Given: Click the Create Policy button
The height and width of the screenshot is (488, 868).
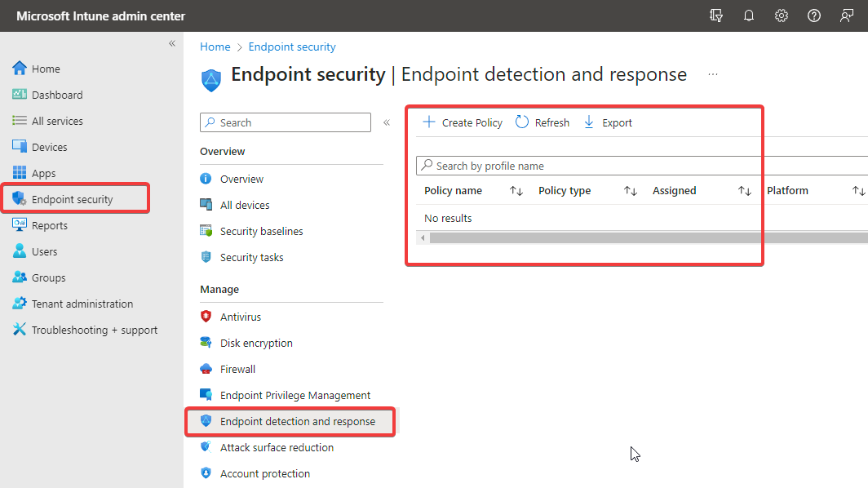Looking at the screenshot, I should tap(462, 122).
